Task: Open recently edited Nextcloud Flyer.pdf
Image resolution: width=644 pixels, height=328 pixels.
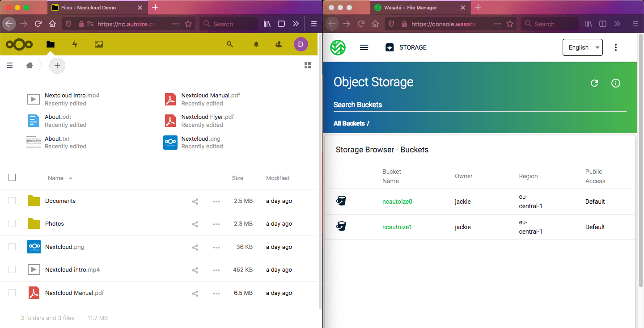Action: 199,121
